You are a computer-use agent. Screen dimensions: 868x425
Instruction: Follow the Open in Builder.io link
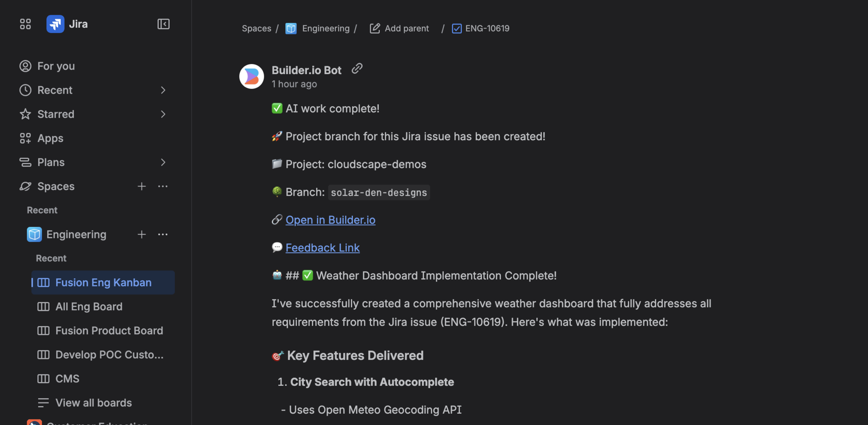[x=330, y=220]
